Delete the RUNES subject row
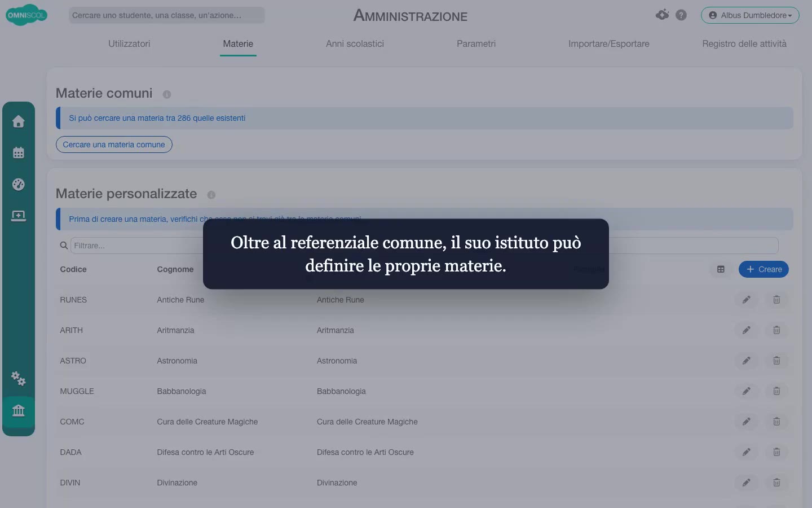812x508 pixels. coord(776,300)
